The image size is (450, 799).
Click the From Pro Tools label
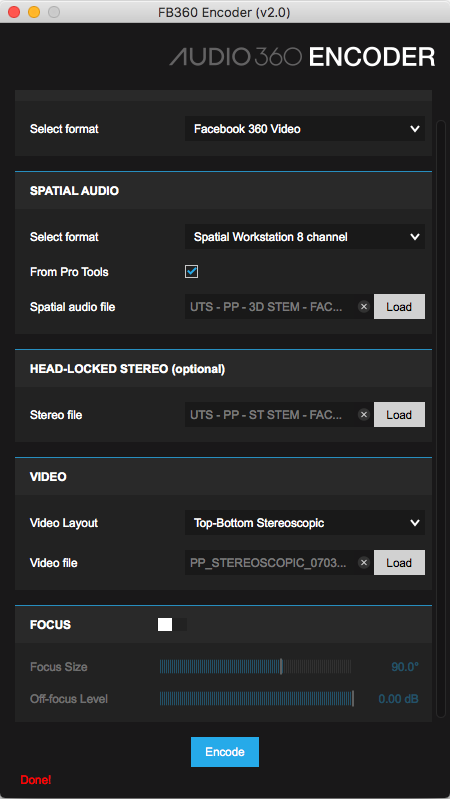click(69, 272)
